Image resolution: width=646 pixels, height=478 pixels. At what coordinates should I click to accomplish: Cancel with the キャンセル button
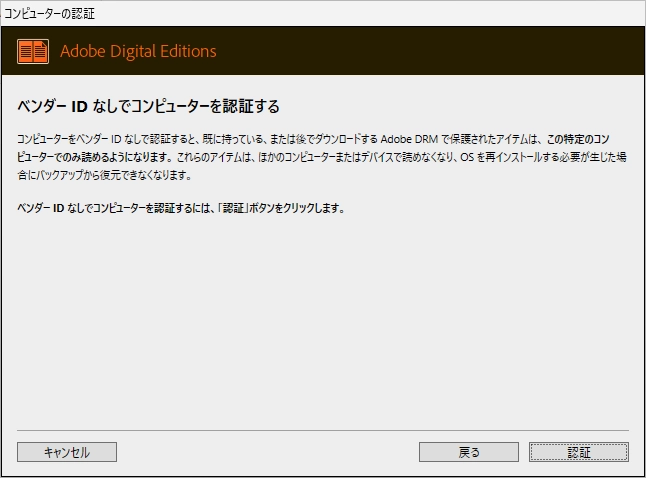pyautogui.click(x=67, y=452)
